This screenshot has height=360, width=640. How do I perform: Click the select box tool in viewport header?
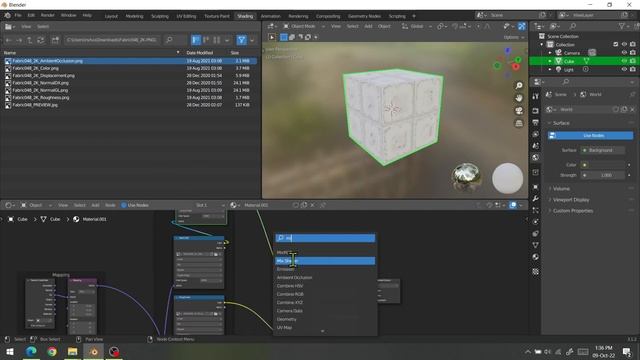pyautogui.click(x=284, y=37)
